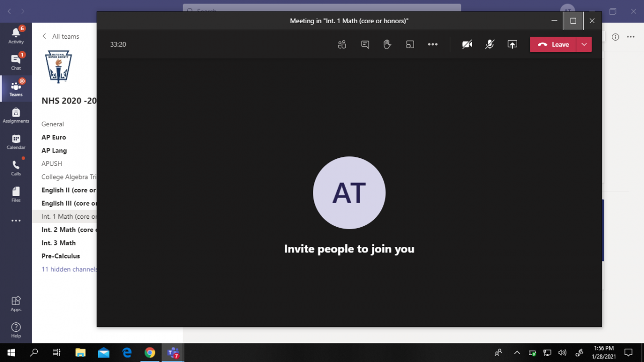Select the Int. 1 Math channel
644x362 pixels.
(64, 216)
